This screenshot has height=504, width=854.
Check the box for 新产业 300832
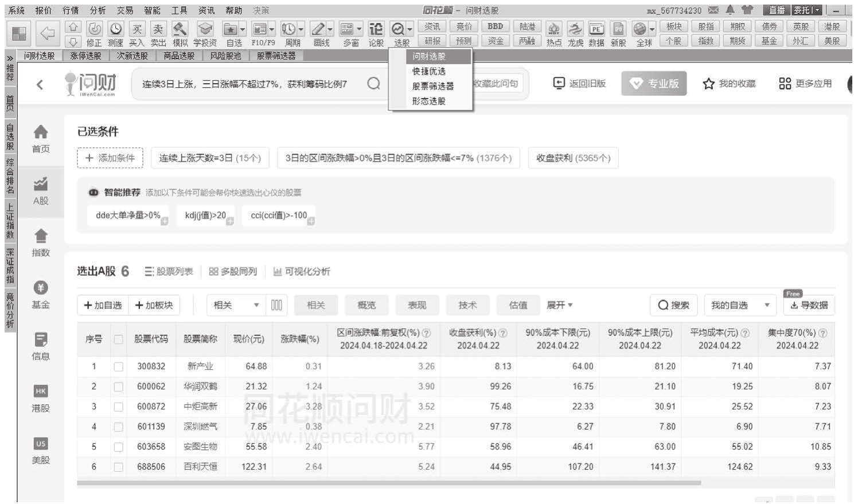(118, 366)
